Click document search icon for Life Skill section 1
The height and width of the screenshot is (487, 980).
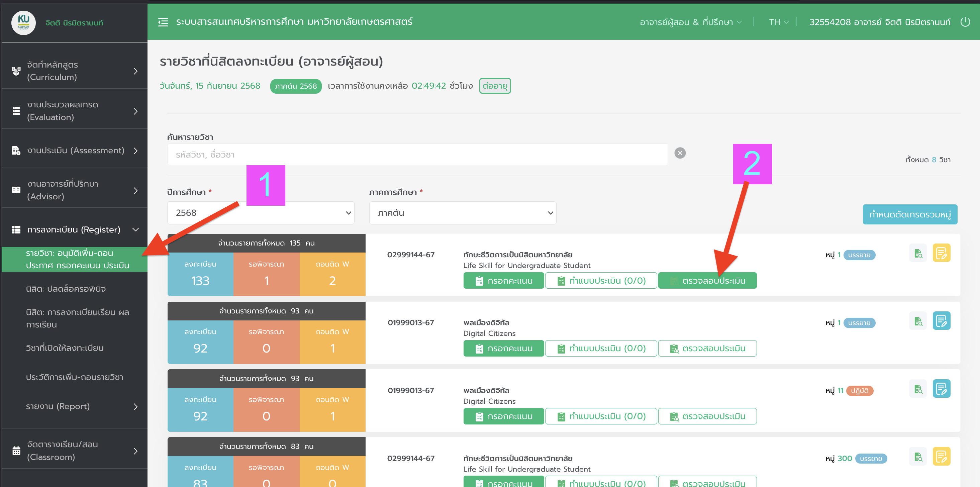918,253
